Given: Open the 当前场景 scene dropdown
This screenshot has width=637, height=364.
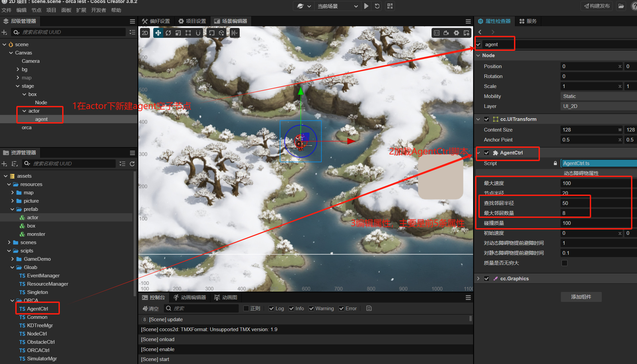Looking at the screenshot, I should point(337,6).
